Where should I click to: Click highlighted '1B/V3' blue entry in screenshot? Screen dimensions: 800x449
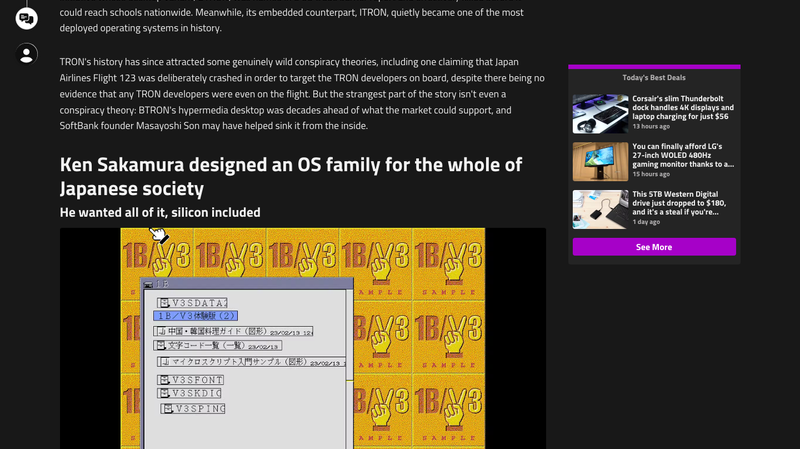[x=195, y=316]
